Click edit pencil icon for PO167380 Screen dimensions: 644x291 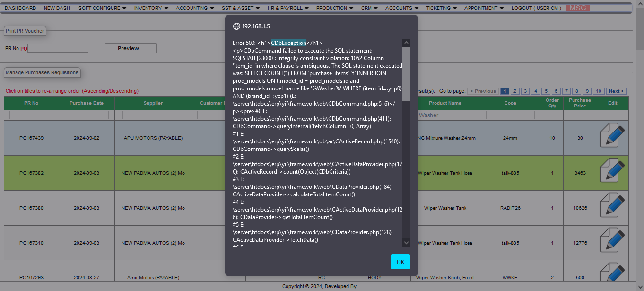point(612,208)
